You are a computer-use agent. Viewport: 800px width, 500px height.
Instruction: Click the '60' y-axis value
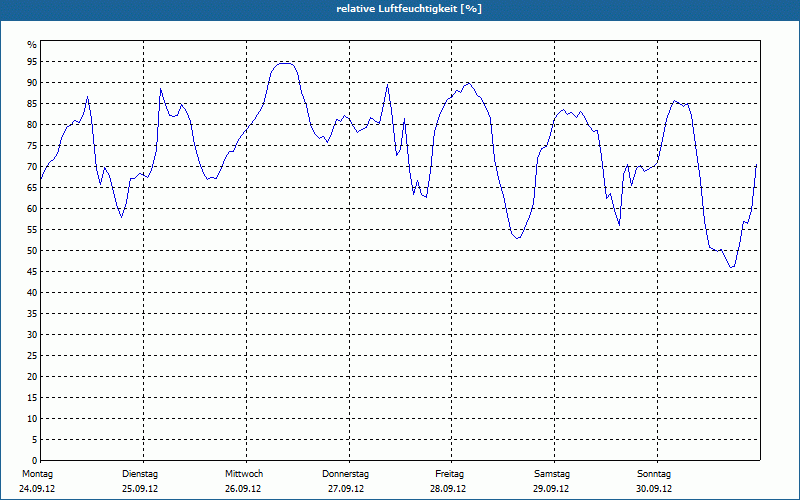point(32,209)
